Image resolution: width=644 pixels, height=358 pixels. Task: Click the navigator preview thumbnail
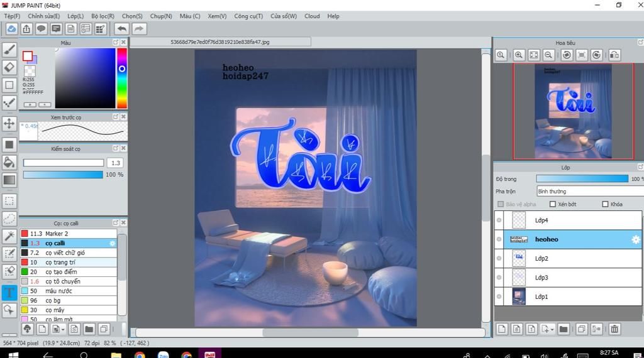coord(573,111)
